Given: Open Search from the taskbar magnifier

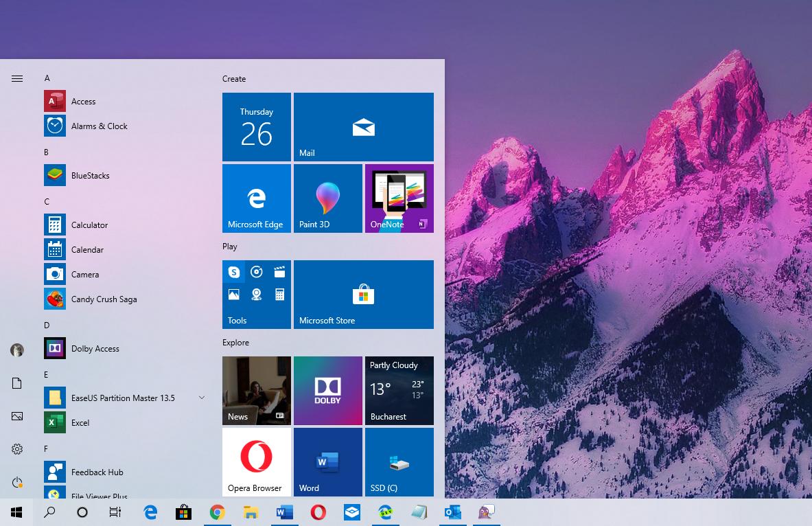Looking at the screenshot, I should 49,512.
